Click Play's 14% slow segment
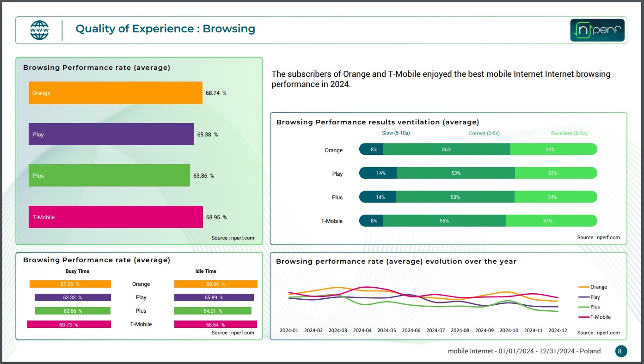Image resolution: width=644 pixels, height=364 pixels. tap(378, 173)
